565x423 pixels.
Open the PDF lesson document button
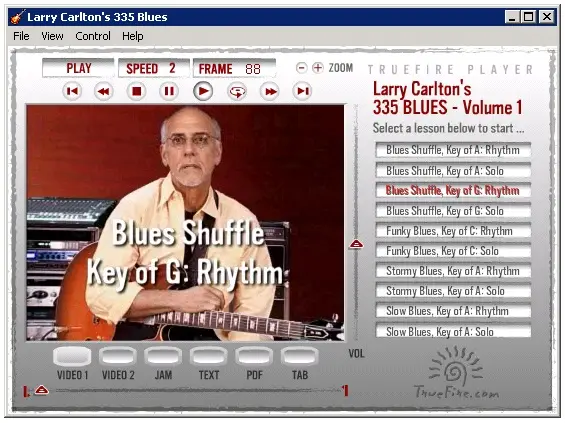click(x=254, y=356)
